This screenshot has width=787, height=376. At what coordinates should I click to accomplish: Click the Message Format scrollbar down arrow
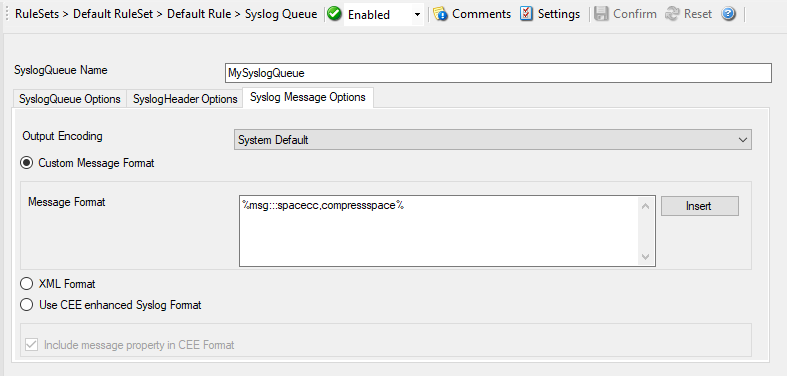(645, 257)
